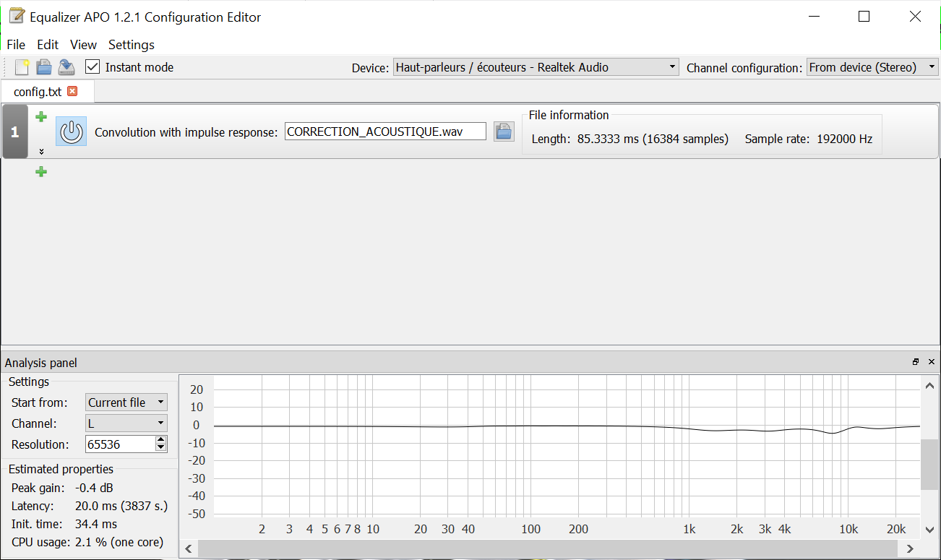Click the CPU usage 2.1 % value
Viewport: 941px width, 560px height.
119,542
